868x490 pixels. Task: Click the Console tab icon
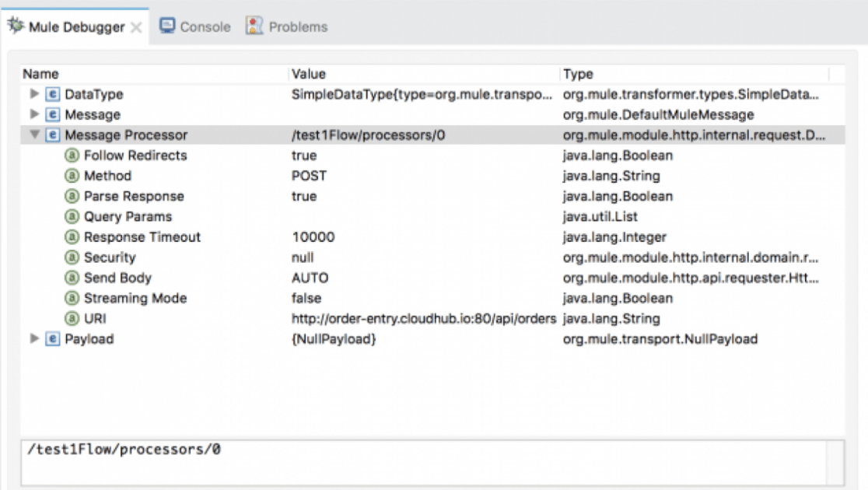(166, 26)
